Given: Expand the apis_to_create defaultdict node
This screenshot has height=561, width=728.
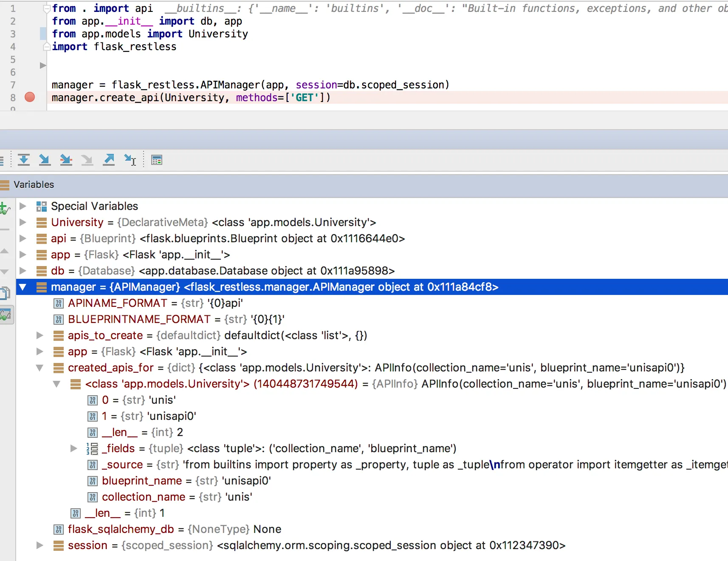Looking at the screenshot, I should 40,335.
